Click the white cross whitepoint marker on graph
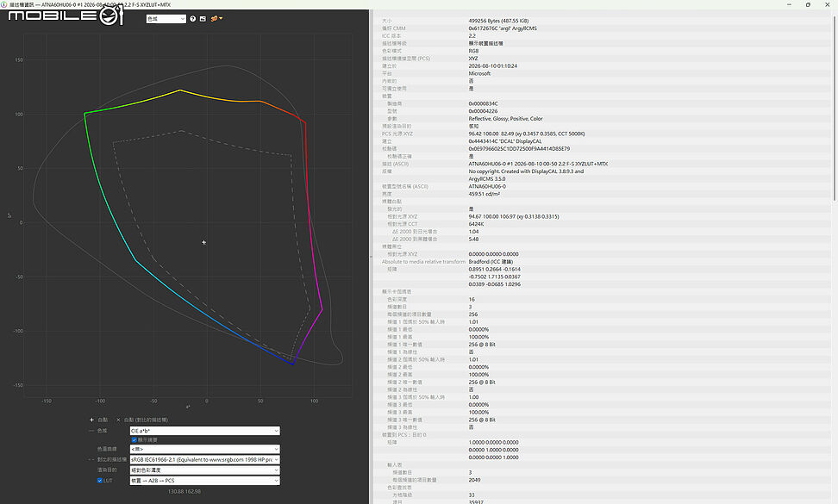838x504 pixels. point(204,242)
